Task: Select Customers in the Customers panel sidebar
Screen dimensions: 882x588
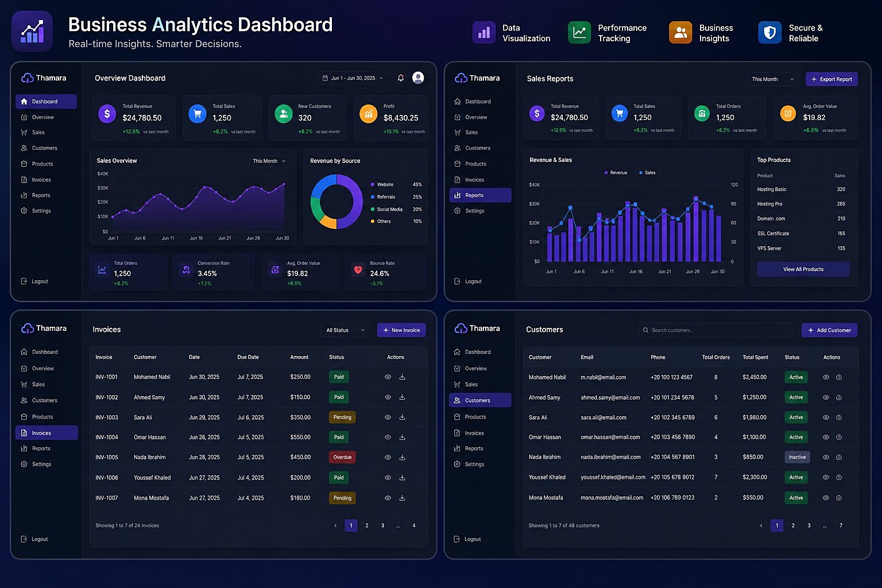Action: point(480,400)
